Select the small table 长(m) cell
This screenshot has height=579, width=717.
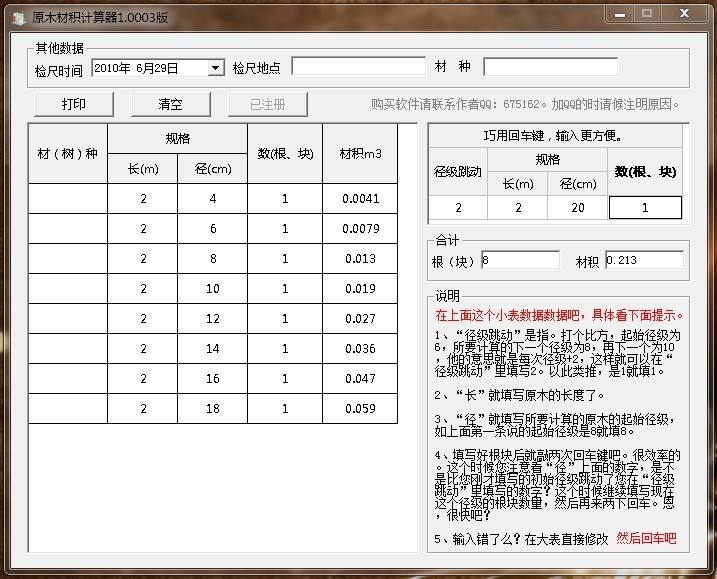[518, 208]
